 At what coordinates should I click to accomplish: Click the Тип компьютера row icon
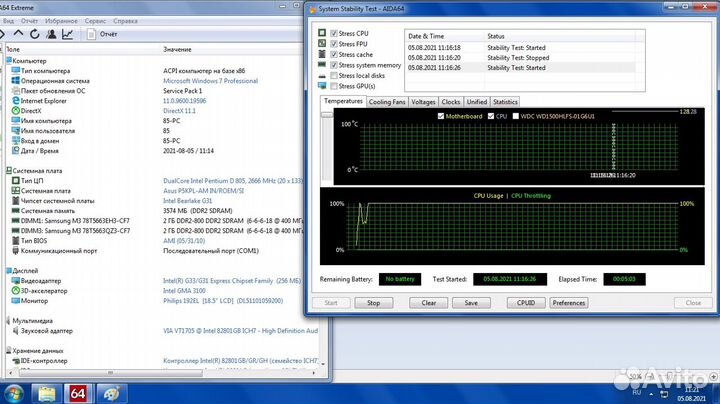coord(16,71)
